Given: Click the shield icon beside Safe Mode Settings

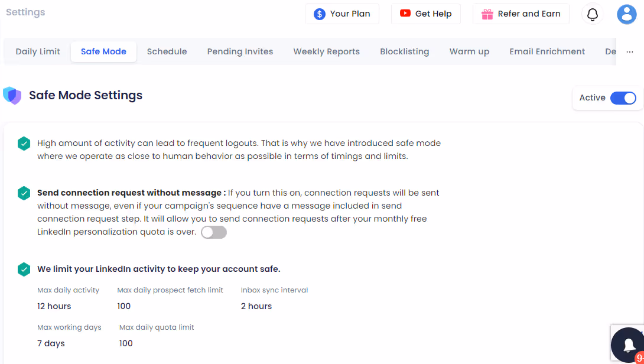Looking at the screenshot, I should (x=12, y=95).
